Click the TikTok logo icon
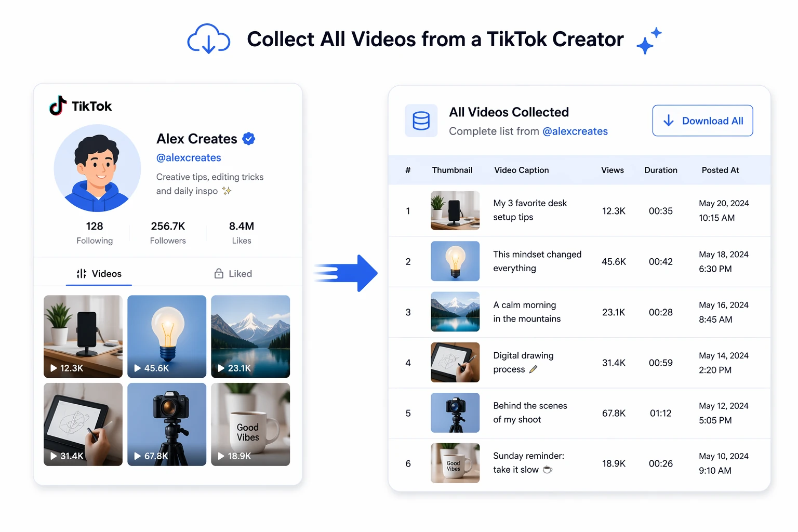The image size is (798, 532). point(58,105)
